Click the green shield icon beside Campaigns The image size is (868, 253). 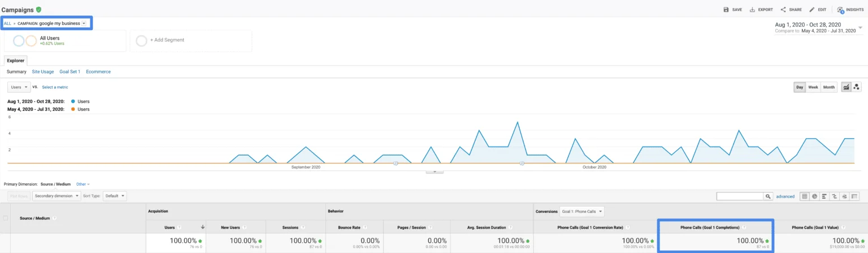coord(38,10)
